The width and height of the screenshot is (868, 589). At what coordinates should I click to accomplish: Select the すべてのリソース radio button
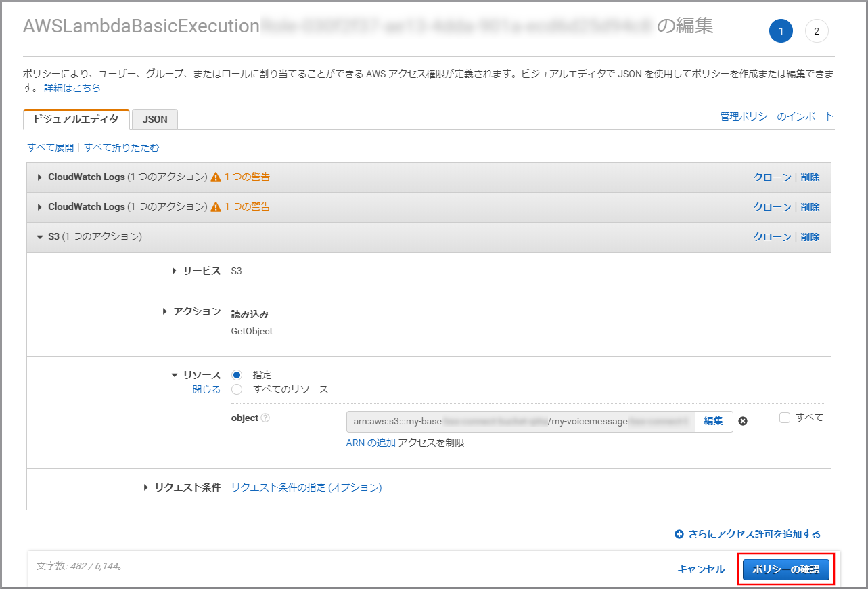pyautogui.click(x=237, y=389)
